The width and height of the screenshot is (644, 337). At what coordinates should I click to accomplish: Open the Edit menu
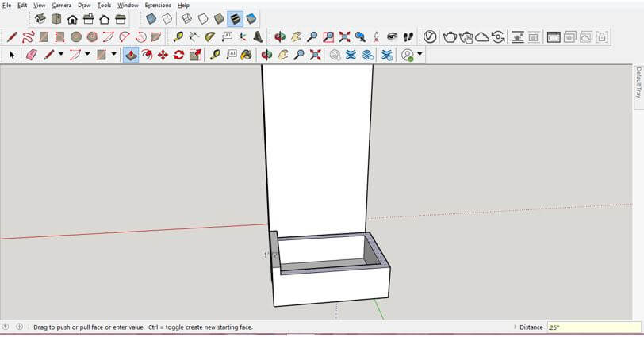[22, 6]
